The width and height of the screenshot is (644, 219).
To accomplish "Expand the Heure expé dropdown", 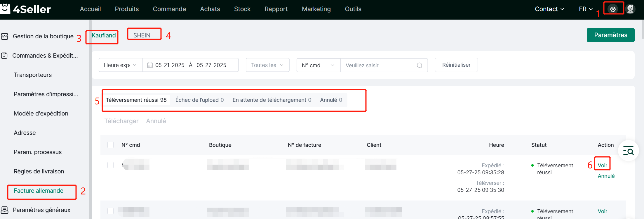I will click(x=121, y=65).
